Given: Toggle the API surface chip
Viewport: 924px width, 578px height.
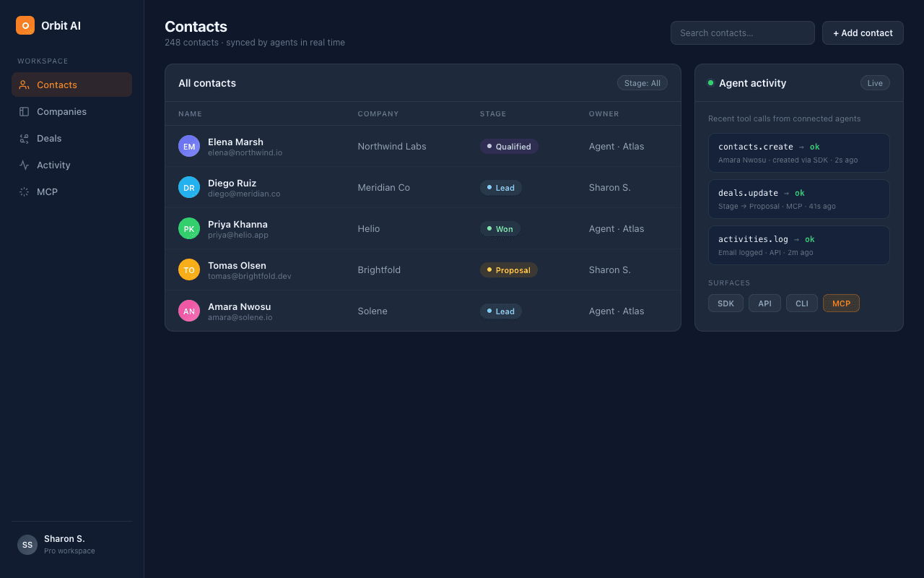Looking at the screenshot, I should [x=764, y=303].
